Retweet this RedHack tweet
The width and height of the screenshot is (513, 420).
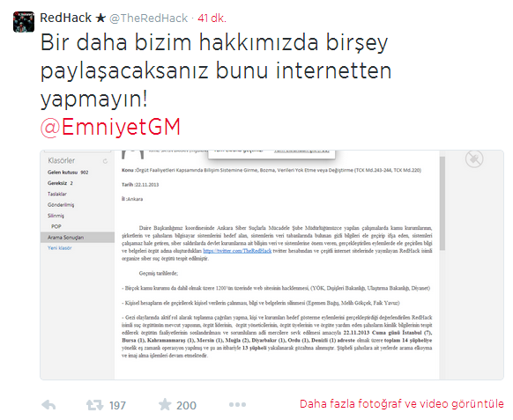click(94, 405)
